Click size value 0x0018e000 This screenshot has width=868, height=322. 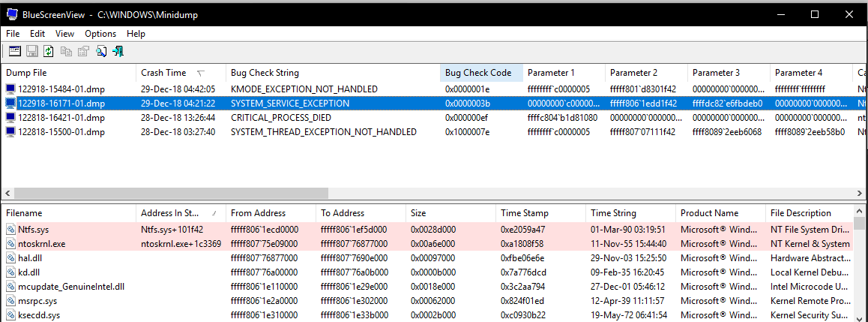433,287
